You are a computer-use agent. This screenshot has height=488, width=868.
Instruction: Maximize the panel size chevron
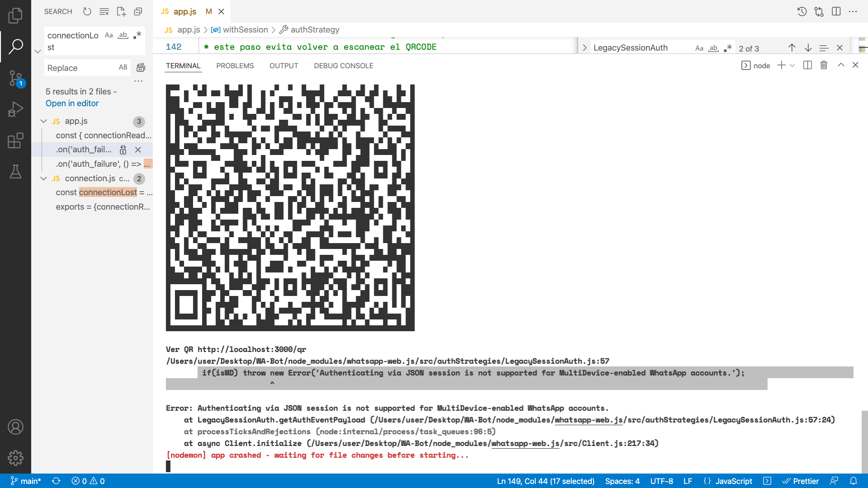coord(841,65)
